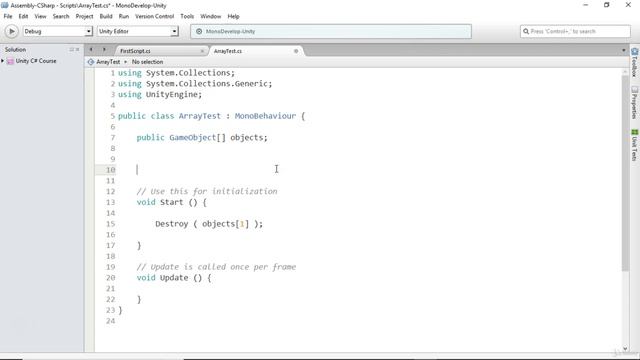Open the ArrayTest class breadcrumb
Image resolution: width=640 pixels, height=360 pixels.
[108, 62]
